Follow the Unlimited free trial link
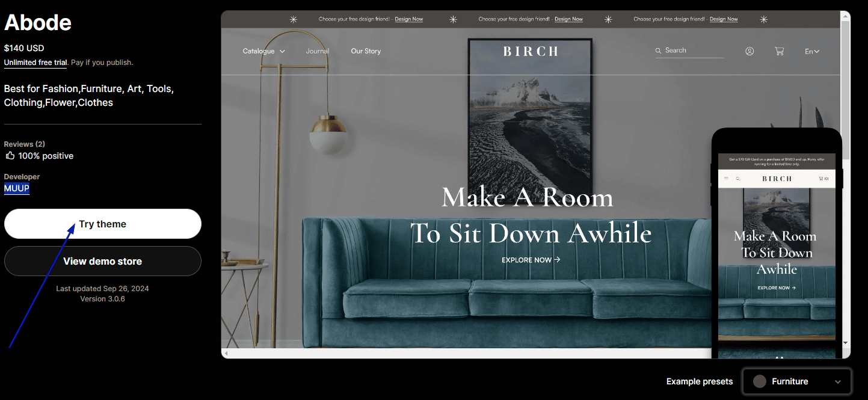This screenshot has height=400, width=868. click(x=35, y=63)
